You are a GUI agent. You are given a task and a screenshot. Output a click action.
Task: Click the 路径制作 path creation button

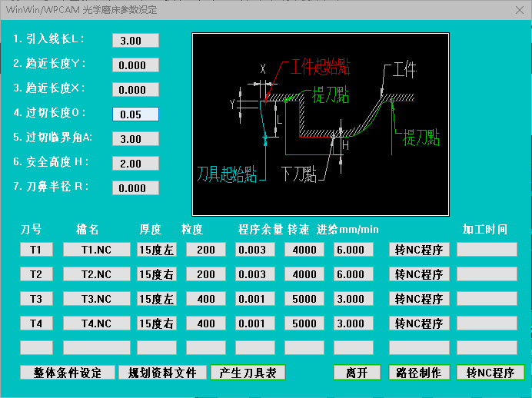(x=419, y=373)
